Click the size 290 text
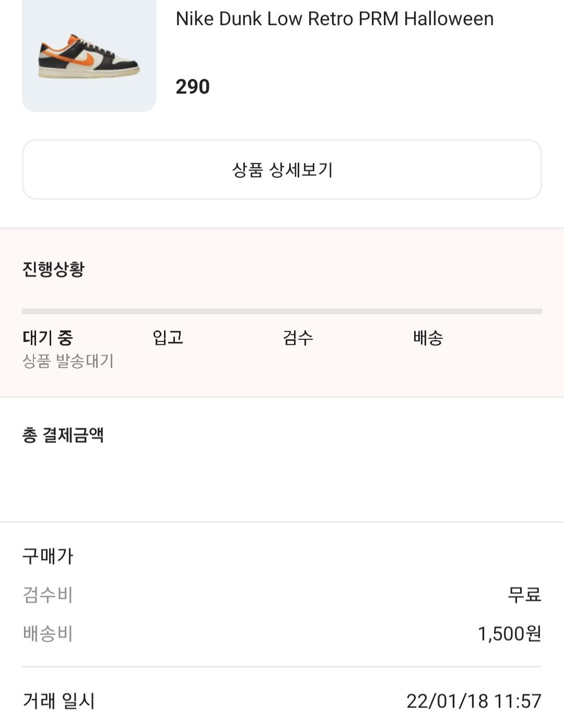The width and height of the screenshot is (564, 728). pyautogui.click(x=193, y=87)
